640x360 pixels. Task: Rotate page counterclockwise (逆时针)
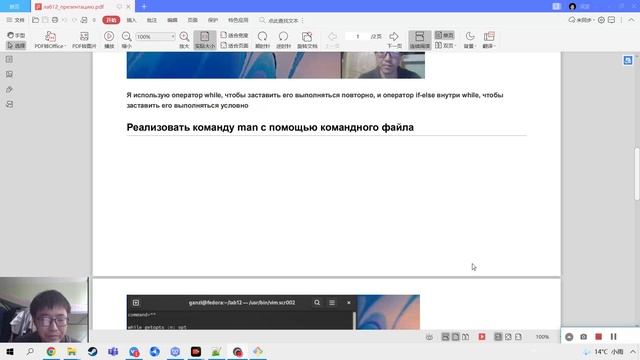[283, 40]
